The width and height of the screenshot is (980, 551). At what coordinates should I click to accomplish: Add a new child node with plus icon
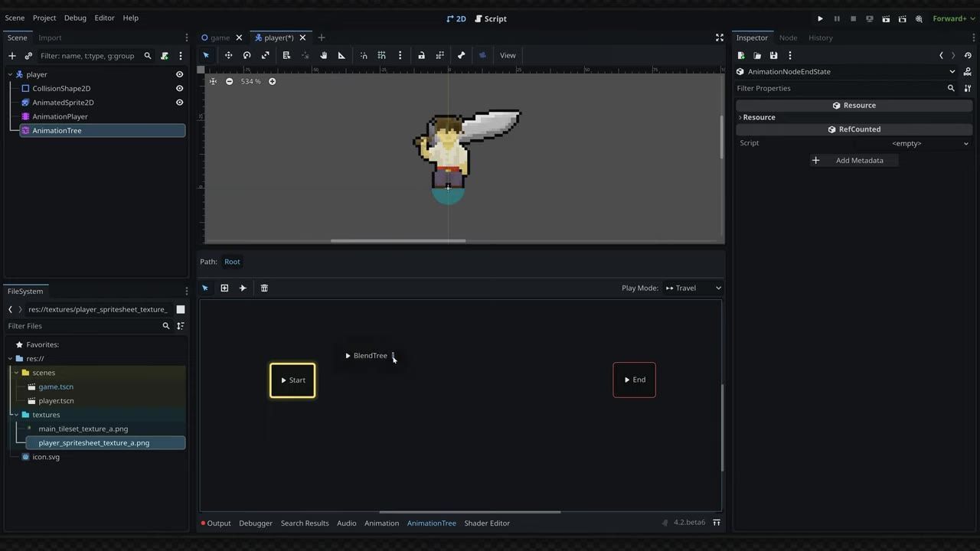tap(11, 56)
